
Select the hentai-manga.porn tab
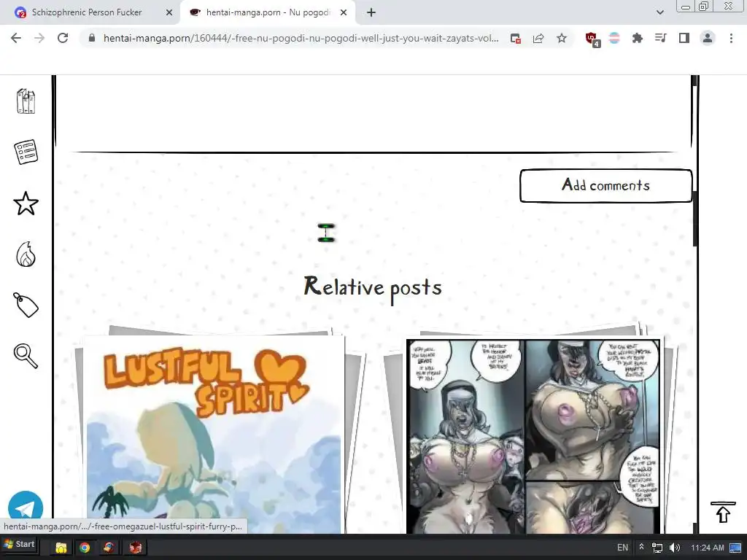click(268, 12)
